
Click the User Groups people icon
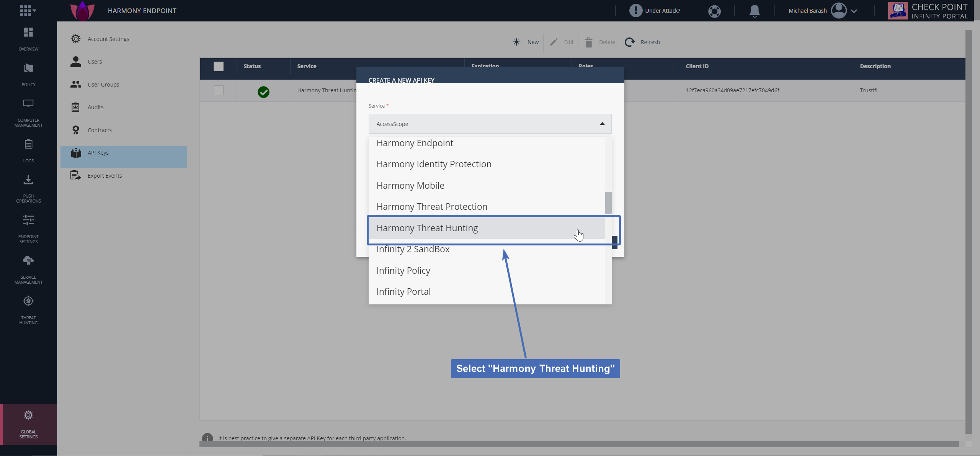coord(76,84)
